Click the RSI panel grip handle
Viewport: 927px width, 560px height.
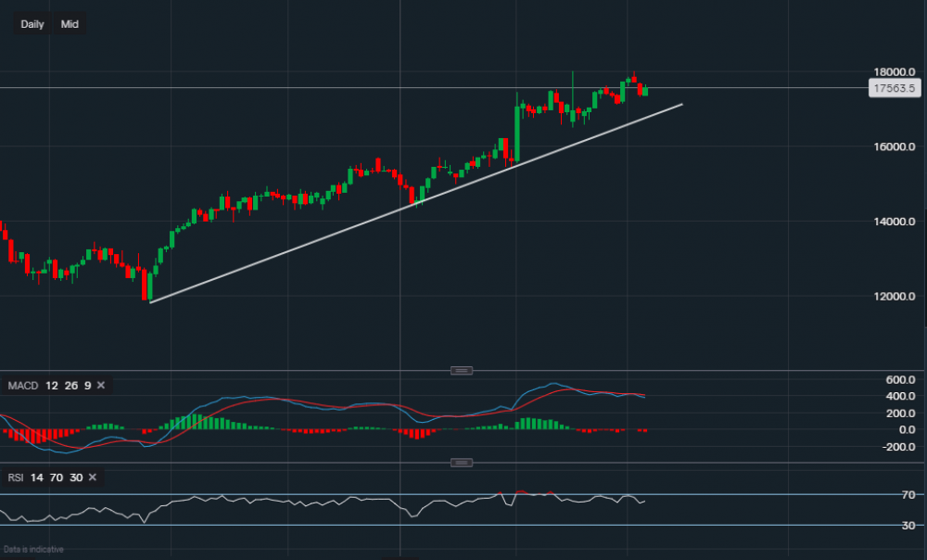click(x=461, y=462)
